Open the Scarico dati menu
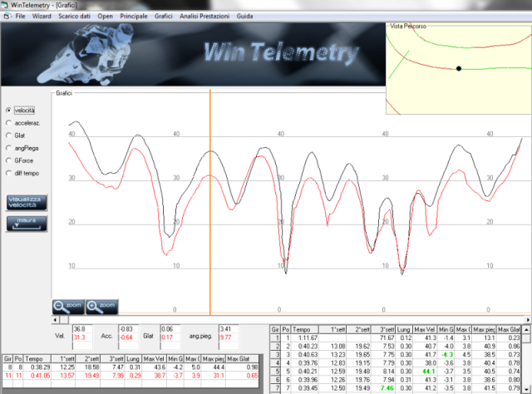 pos(74,16)
